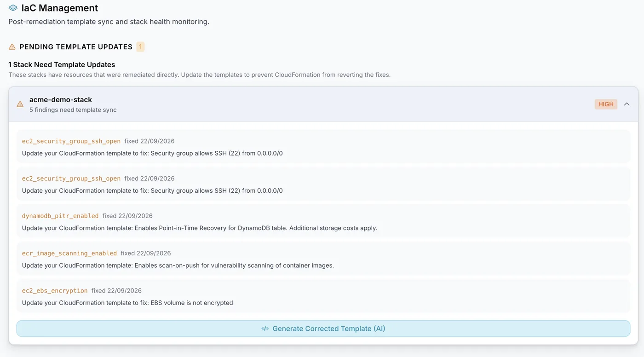The width and height of the screenshot is (644, 357).
Task: Select the ecr_image_scanning_enabled finding name
Action: coord(69,253)
